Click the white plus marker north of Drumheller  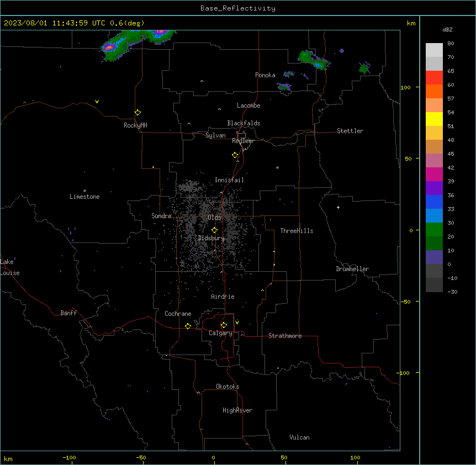click(338, 207)
